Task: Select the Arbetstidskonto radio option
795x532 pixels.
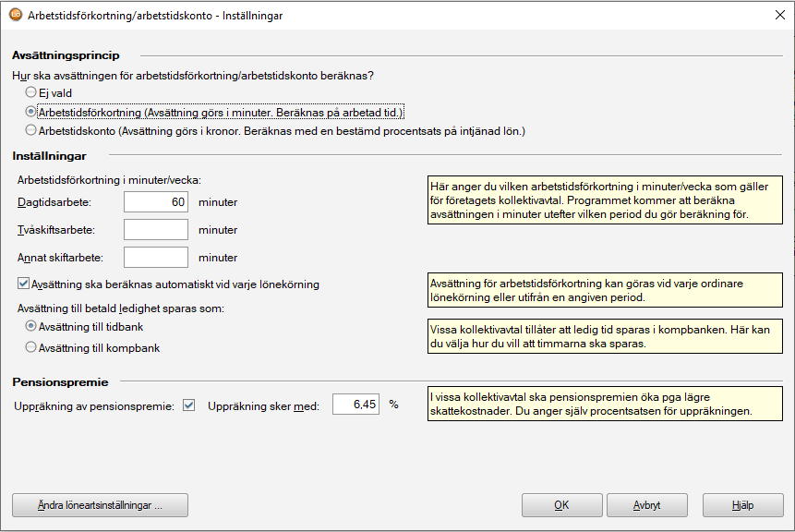Action: click(31, 131)
